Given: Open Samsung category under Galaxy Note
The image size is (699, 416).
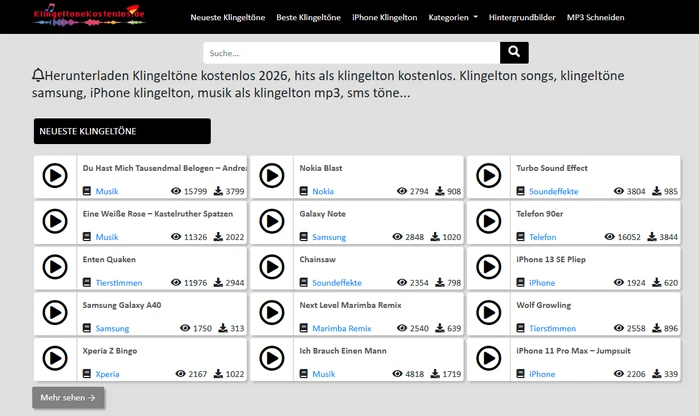Looking at the screenshot, I should click(x=329, y=237).
